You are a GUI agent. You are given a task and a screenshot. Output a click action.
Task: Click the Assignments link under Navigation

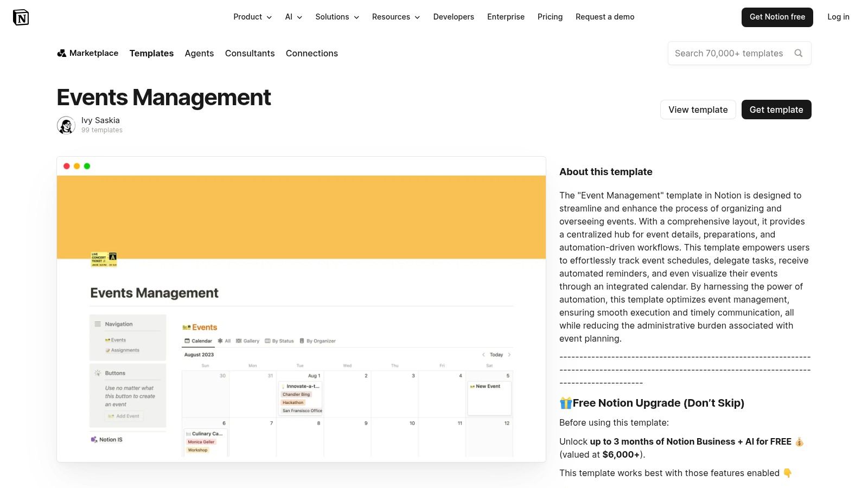click(123, 350)
